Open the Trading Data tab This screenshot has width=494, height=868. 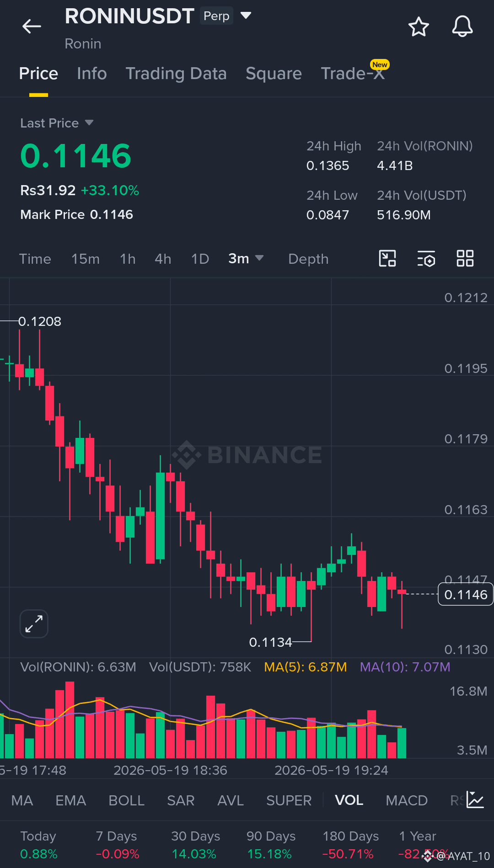click(176, 74)
